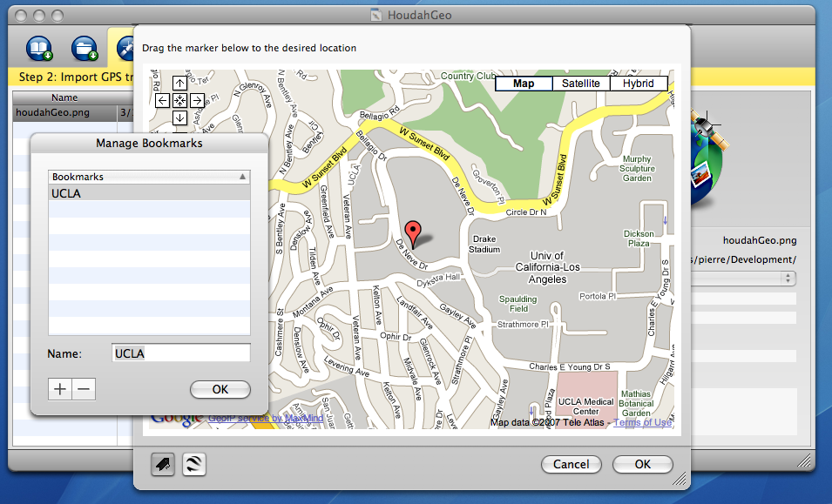Confirm the map location with the sheet's OK button
832x504 pixels.
tap(643, 464)
